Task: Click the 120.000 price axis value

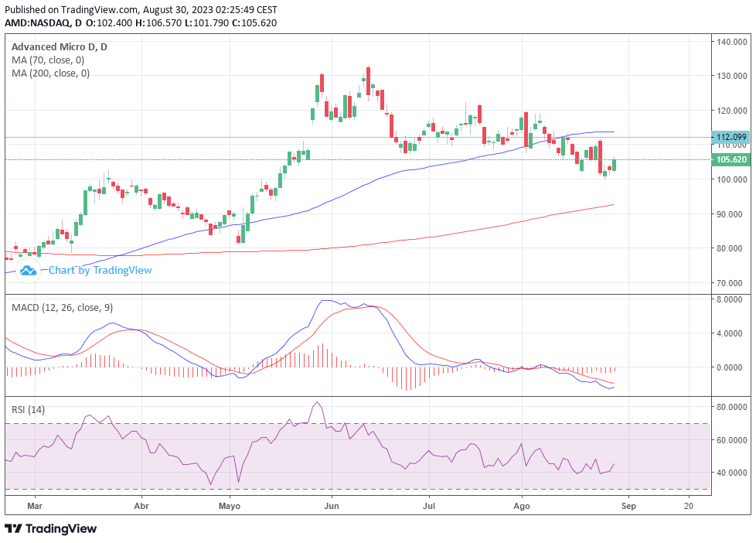Action: [x=732, y=111]
